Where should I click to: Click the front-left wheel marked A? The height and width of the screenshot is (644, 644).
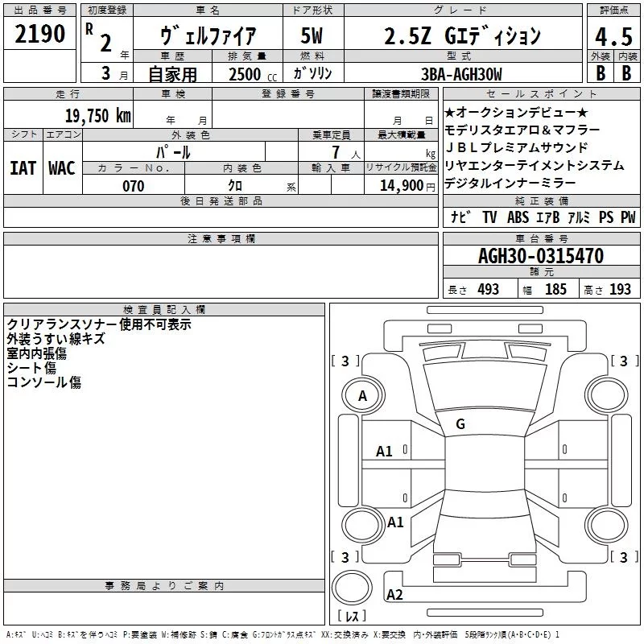click(363, 395)
